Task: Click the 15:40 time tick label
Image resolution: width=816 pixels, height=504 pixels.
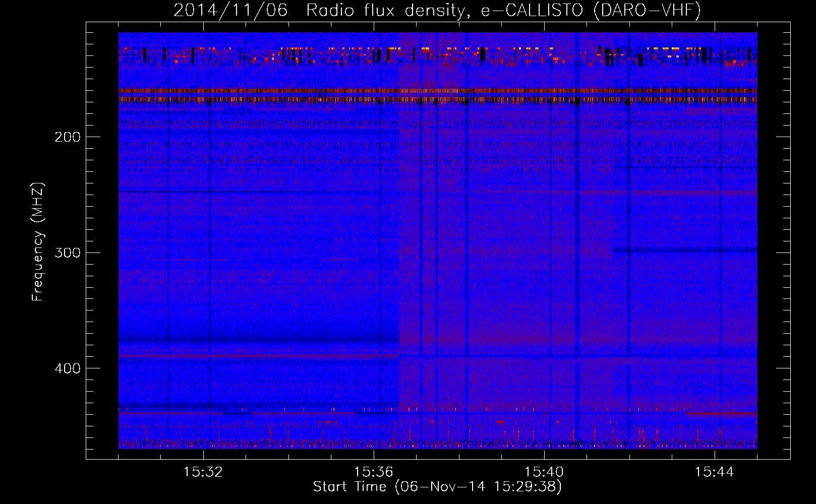Action: point(544,472)
